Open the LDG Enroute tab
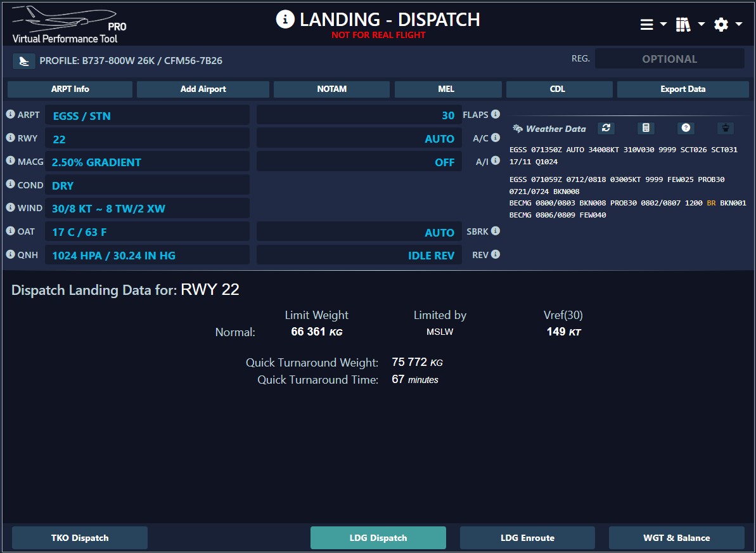The width and height of the screenshot is (756, 553). click(527, 538)
